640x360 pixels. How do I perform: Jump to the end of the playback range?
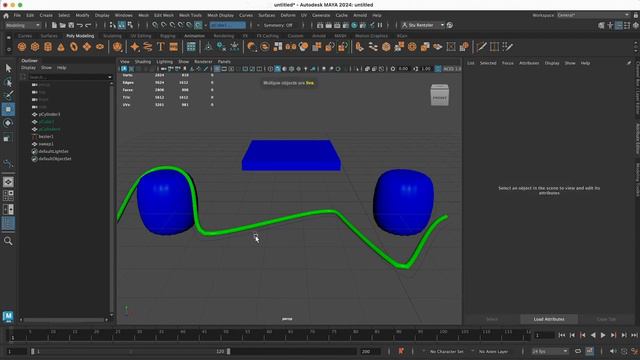click(634, 335)
